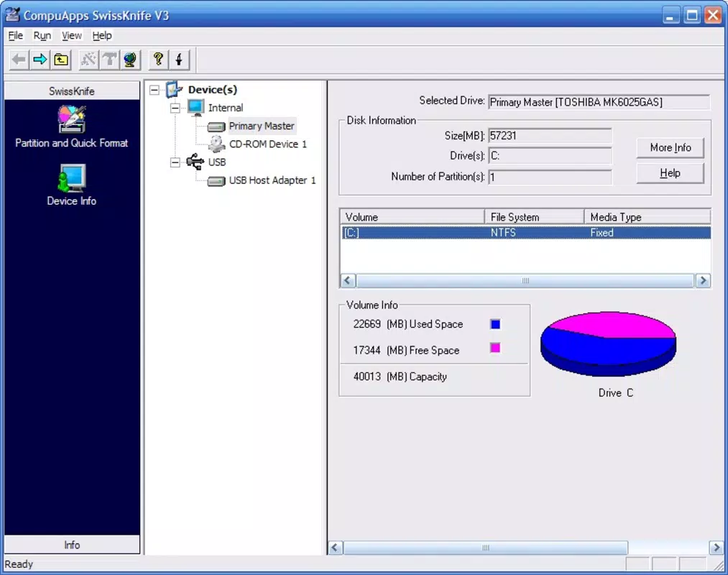
Task: Click volume list scrollbar right arrow
Action: pos(702,280)
